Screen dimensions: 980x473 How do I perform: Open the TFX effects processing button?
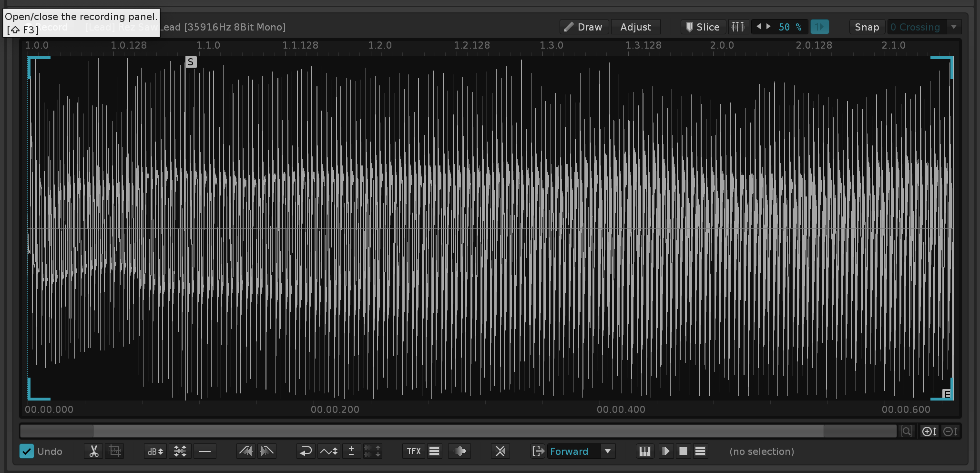(x=413, y=451)
